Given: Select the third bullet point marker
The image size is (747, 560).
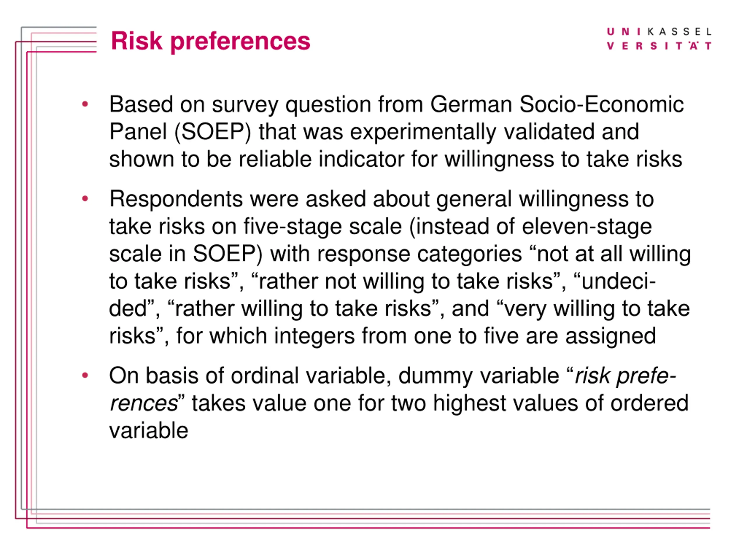Looking at the screenshot, I should click(85, 375).
